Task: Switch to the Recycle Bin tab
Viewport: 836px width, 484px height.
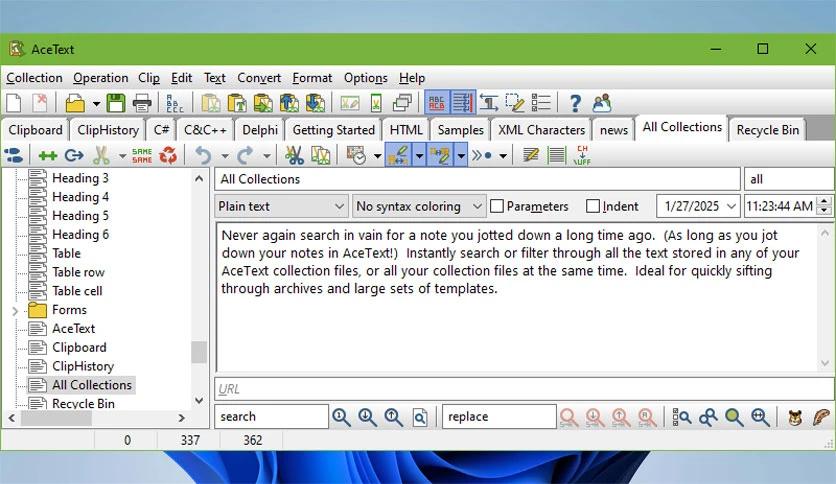Action: point(768,130)
